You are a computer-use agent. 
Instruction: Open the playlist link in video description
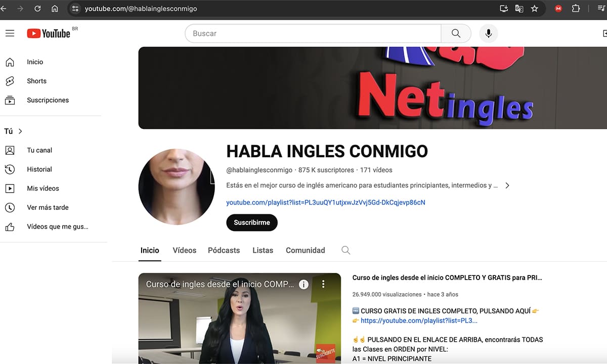point(419,321)
